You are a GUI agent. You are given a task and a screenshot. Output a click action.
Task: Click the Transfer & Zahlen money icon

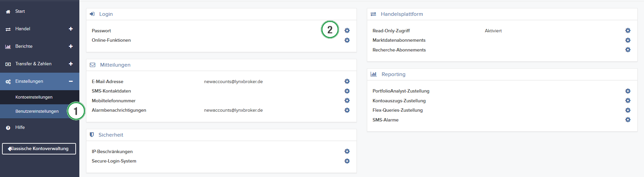coord(8,64)
